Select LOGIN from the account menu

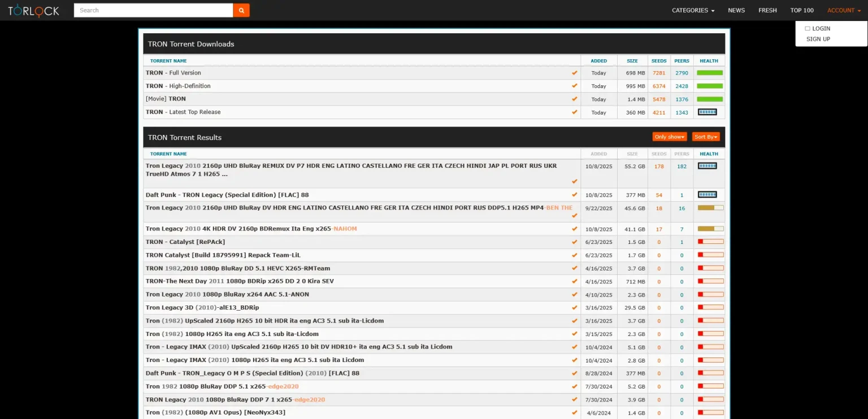pyautogui.click(x=821, y=28)
